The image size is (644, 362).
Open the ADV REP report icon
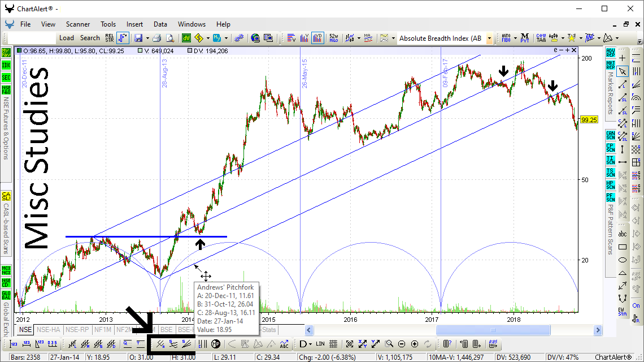(x=611, y=53)
